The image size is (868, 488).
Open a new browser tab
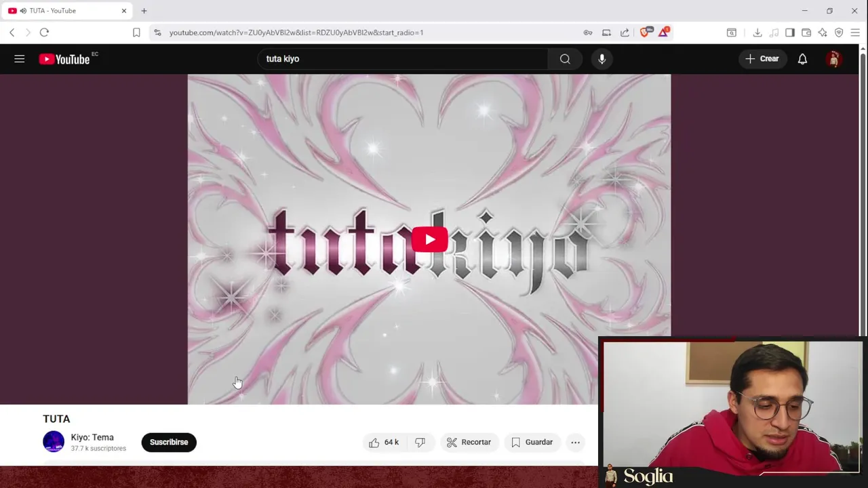[144, 11]
